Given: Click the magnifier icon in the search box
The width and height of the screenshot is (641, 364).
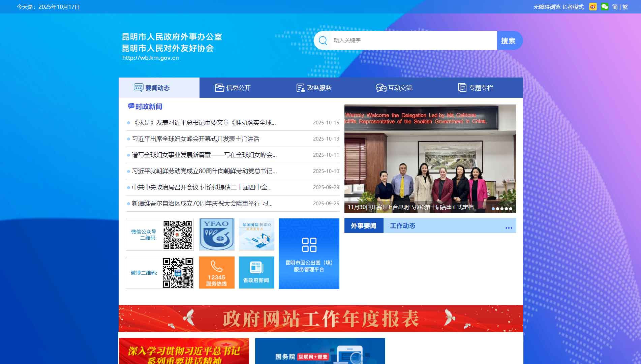Looking at the screenshot, I should (323, 40).
